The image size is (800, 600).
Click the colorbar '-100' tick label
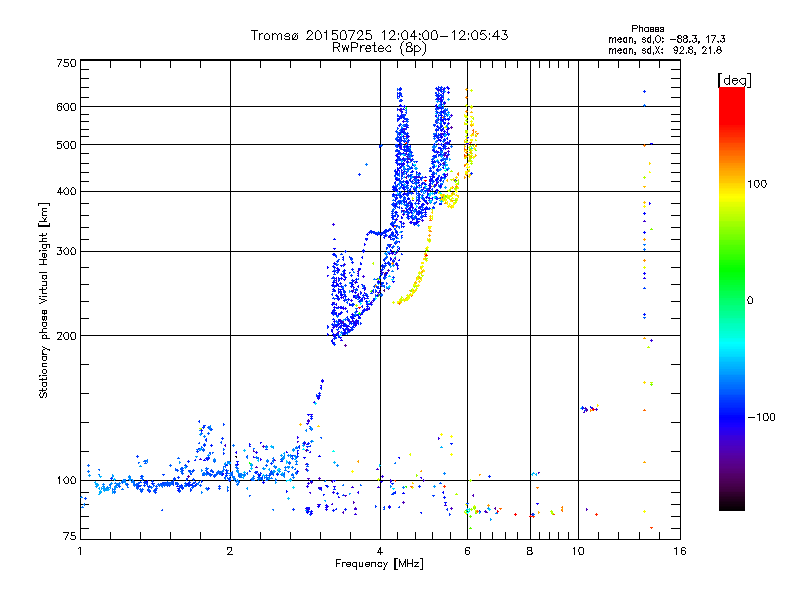tap(761, 417)
